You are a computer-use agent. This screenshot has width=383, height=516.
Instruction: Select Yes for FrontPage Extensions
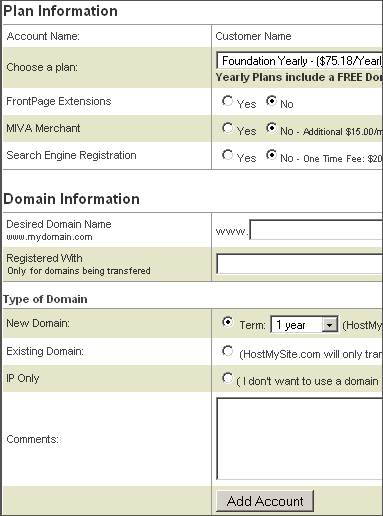[227, 101]
